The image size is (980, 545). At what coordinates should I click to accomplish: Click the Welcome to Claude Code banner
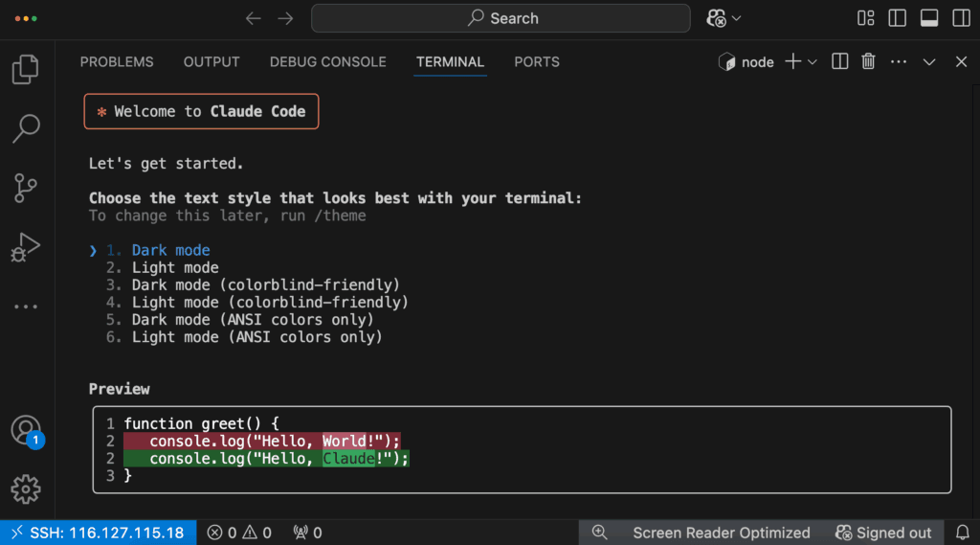(x=201, y=111)
